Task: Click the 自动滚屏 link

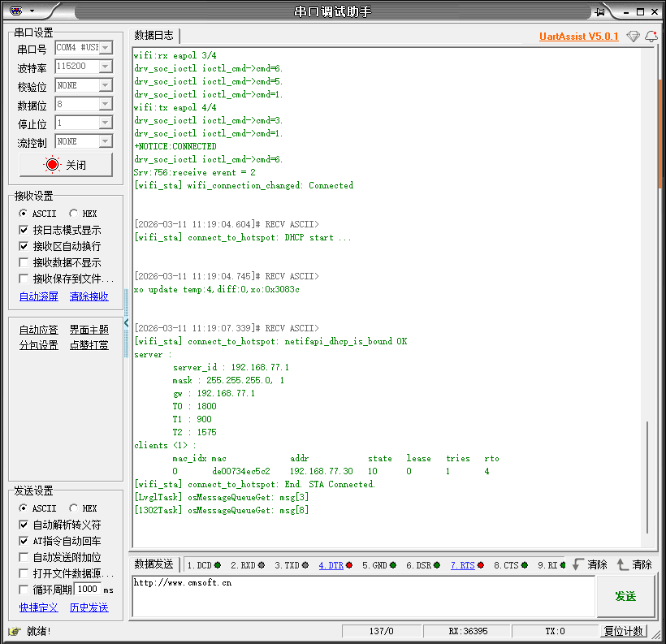Action: (39, 296)
